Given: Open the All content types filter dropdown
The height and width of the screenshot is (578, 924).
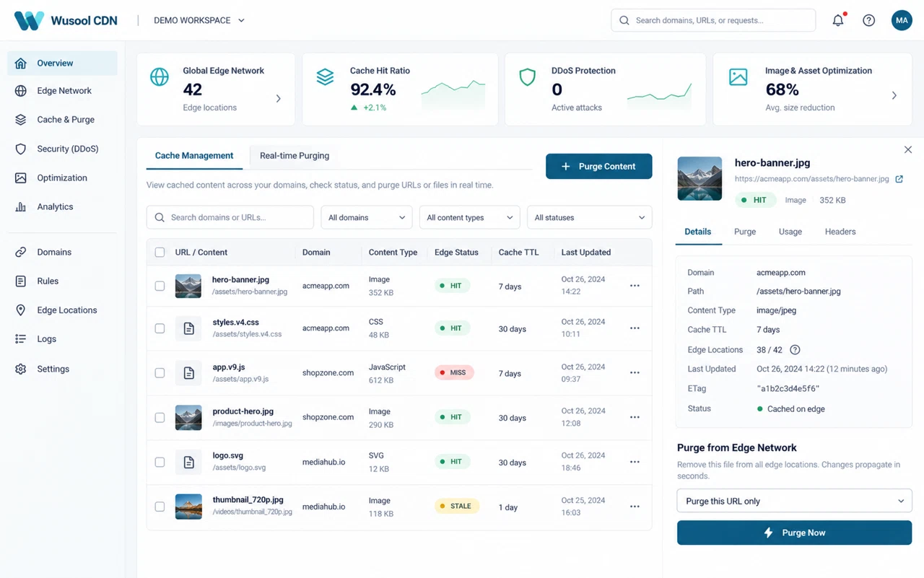Looking at the screenshot, I should click(470, 217).
